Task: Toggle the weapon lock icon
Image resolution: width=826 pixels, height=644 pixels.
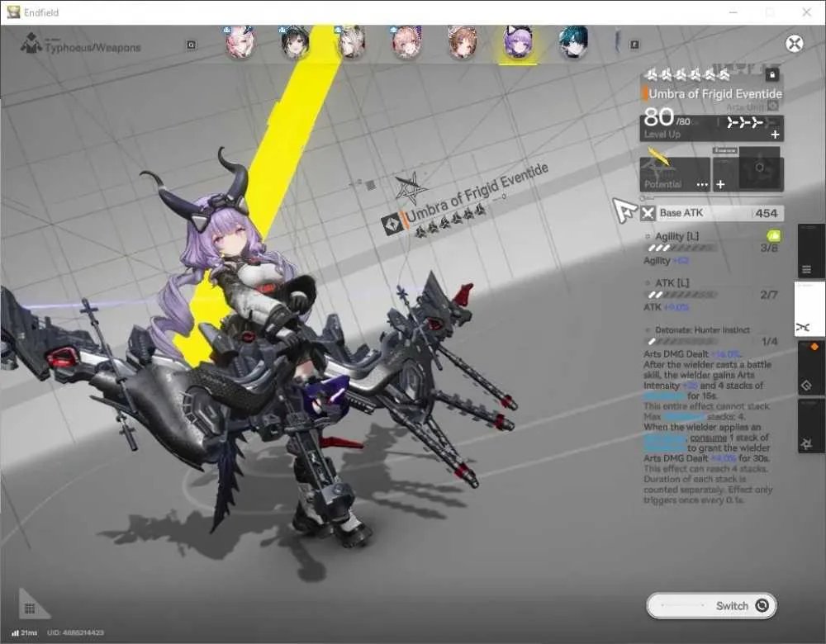Action: click(772, 75)
